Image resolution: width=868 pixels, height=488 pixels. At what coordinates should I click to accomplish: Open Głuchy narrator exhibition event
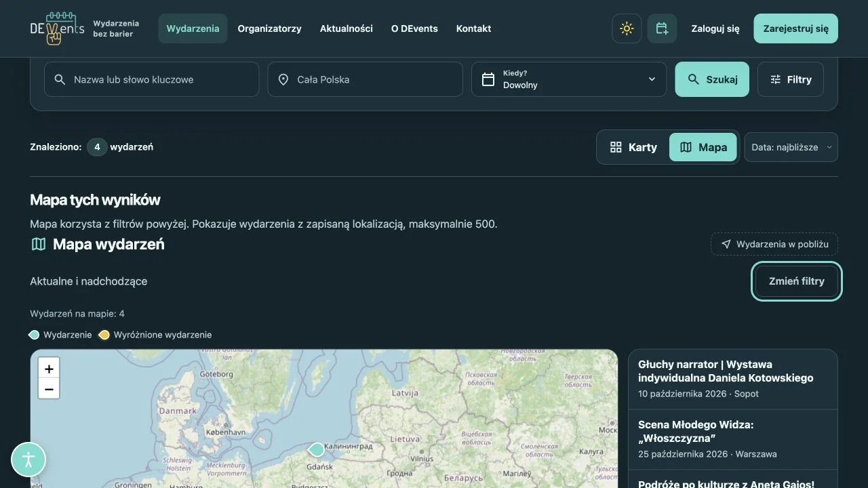(x=733, y=379)
